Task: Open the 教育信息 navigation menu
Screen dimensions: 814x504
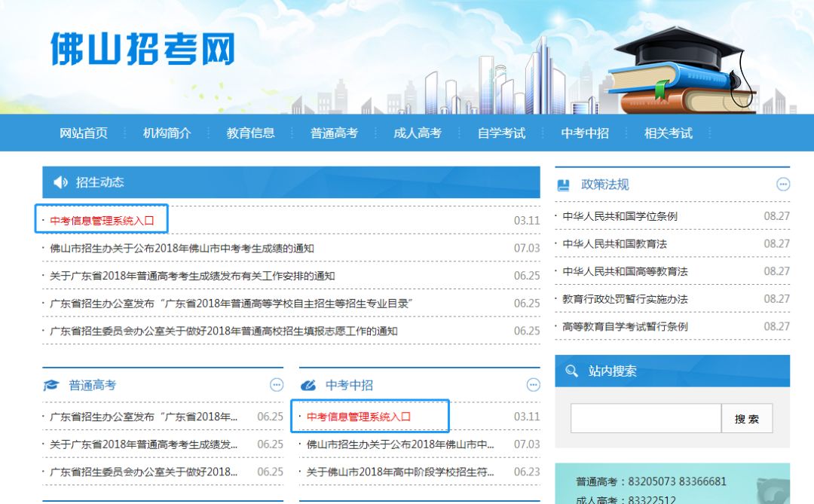Action: click(x=251, y=133)
